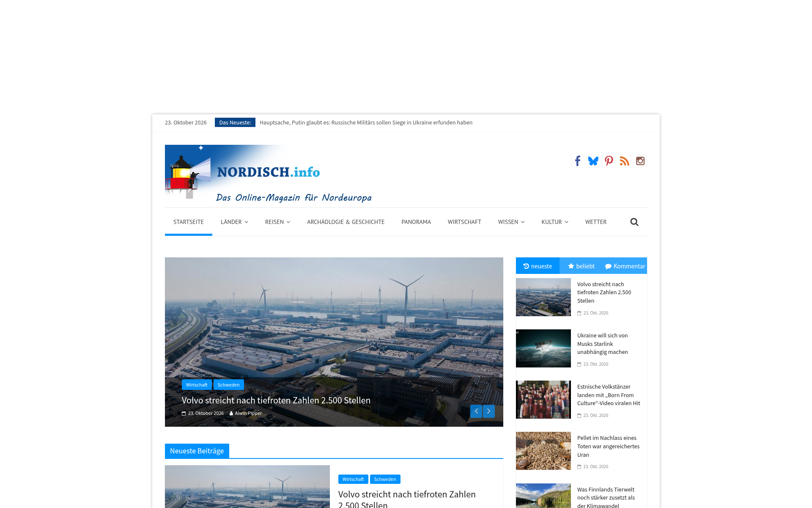Go to next slide arrow

489,411
